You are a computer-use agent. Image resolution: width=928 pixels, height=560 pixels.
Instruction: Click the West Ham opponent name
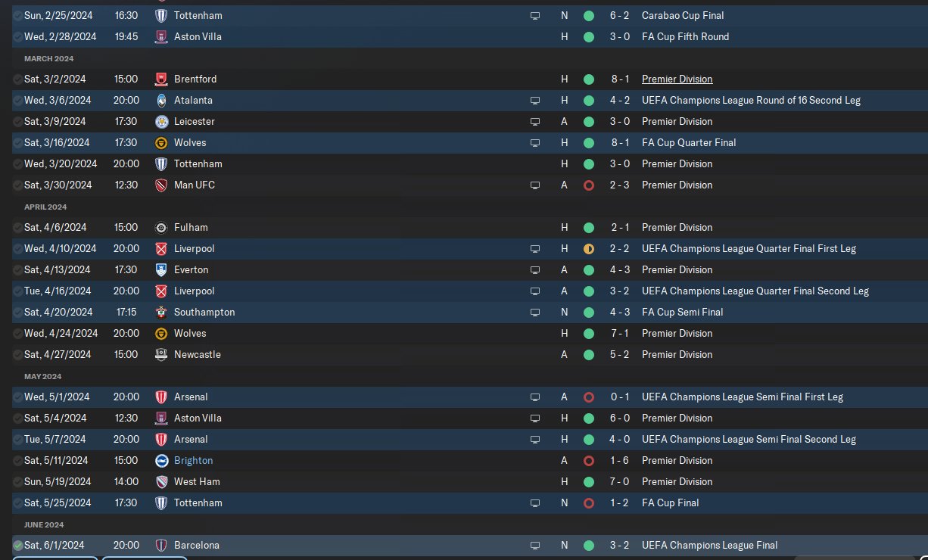(x=197, y=481)
